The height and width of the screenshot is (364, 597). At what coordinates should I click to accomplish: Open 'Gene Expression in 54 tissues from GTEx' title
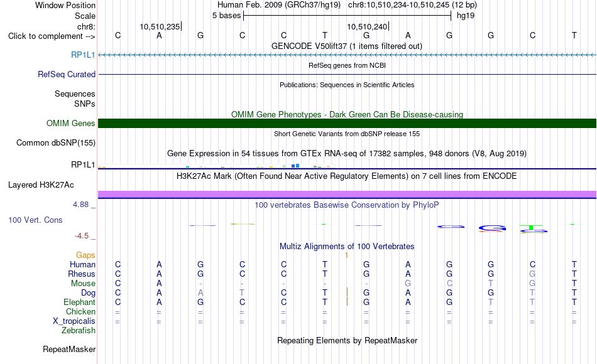(347, 154)
